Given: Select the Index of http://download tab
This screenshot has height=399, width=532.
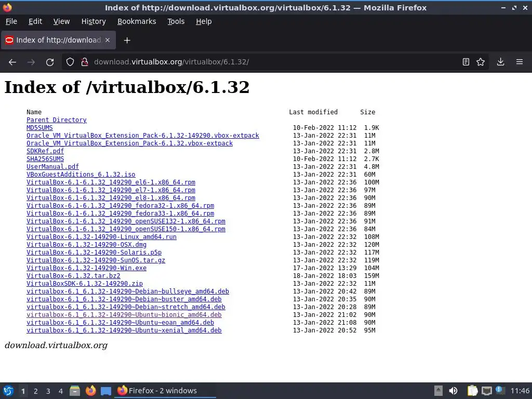Looking at the screenshot, I should point(58,40).
